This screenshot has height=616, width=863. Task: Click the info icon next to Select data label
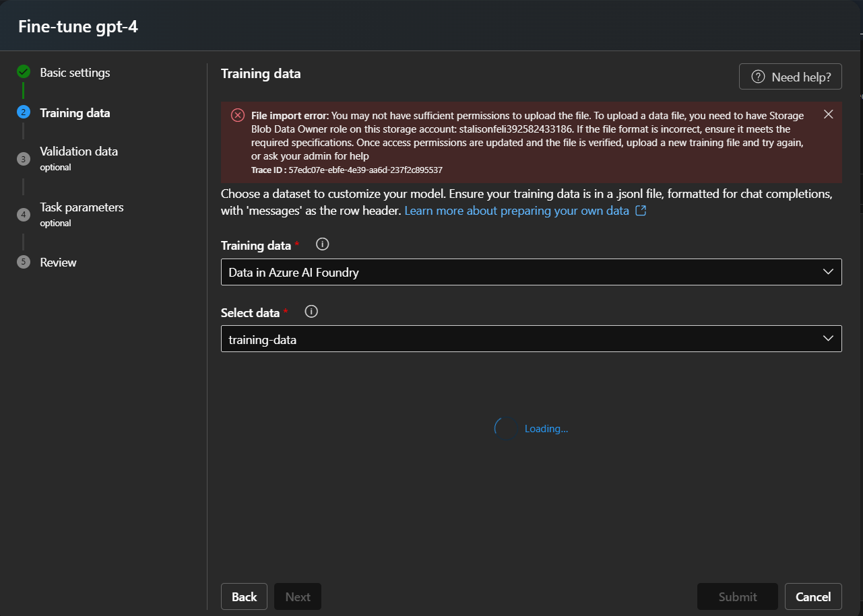click(x=311, y=312)
